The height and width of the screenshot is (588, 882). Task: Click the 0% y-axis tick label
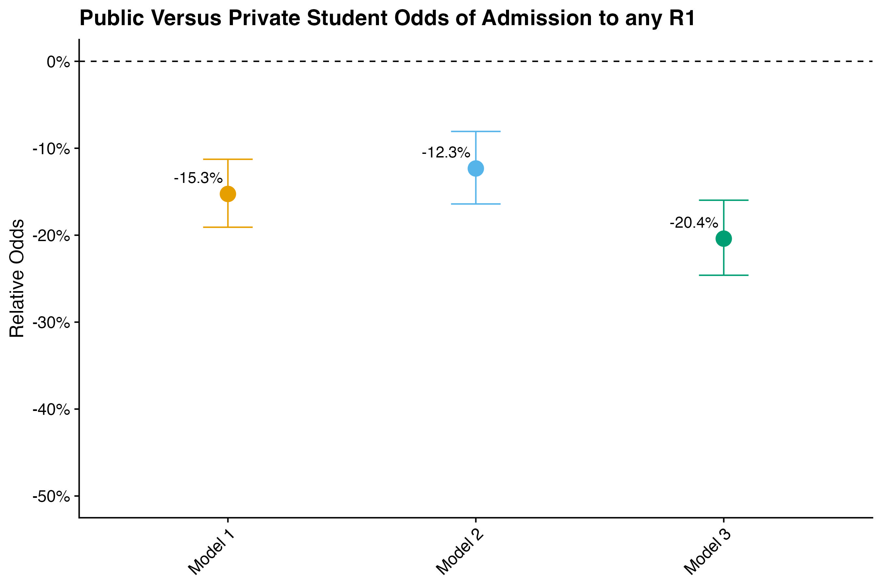coord(58,62)
